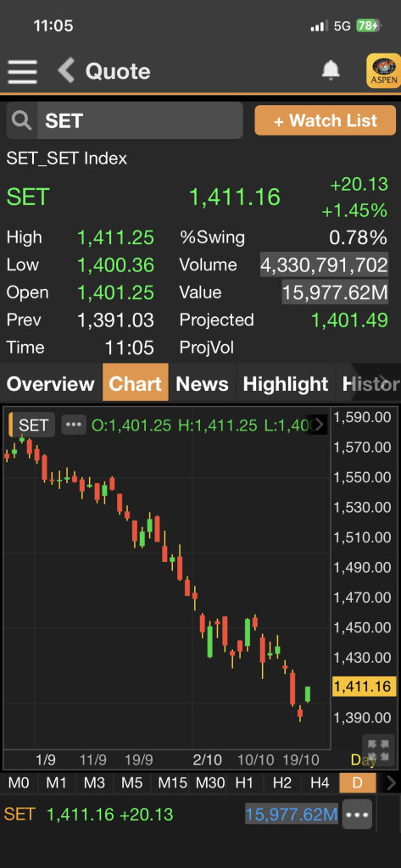401x868 pixels.
Task: Go back with the Quote arrow
Action: tap(66, 71)
